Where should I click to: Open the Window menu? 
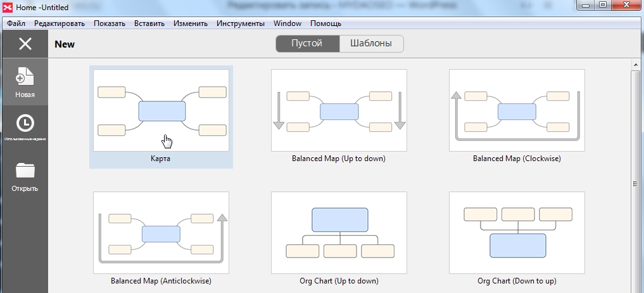click(x=287, y=23)
